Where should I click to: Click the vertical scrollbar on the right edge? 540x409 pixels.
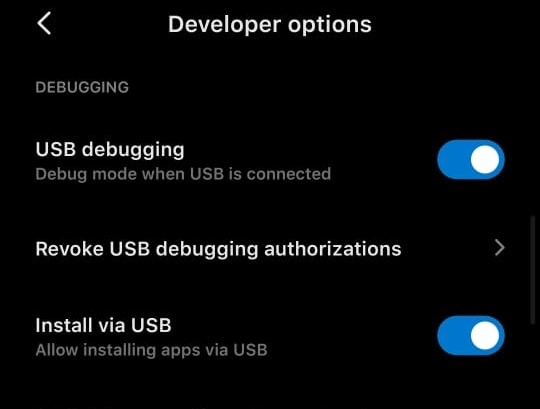coord(533,270)
